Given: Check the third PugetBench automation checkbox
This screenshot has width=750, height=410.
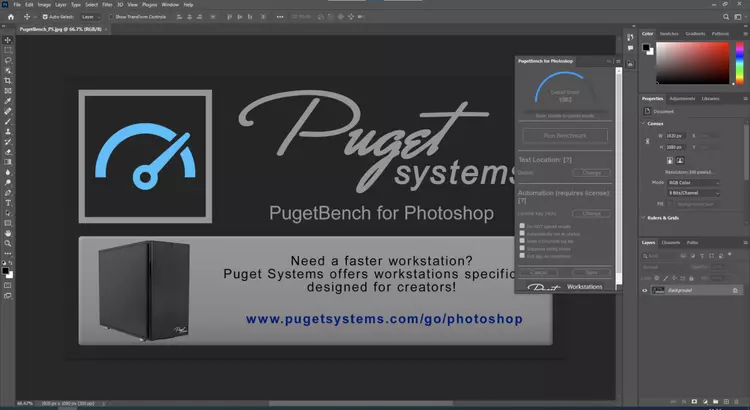Looking at the screenshot, I should coord(522,241).
